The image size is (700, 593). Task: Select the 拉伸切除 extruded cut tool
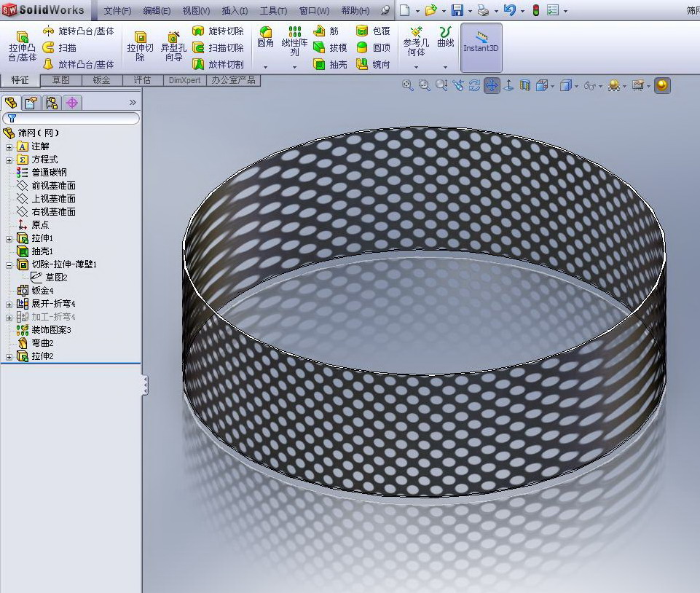coord(140,47)
